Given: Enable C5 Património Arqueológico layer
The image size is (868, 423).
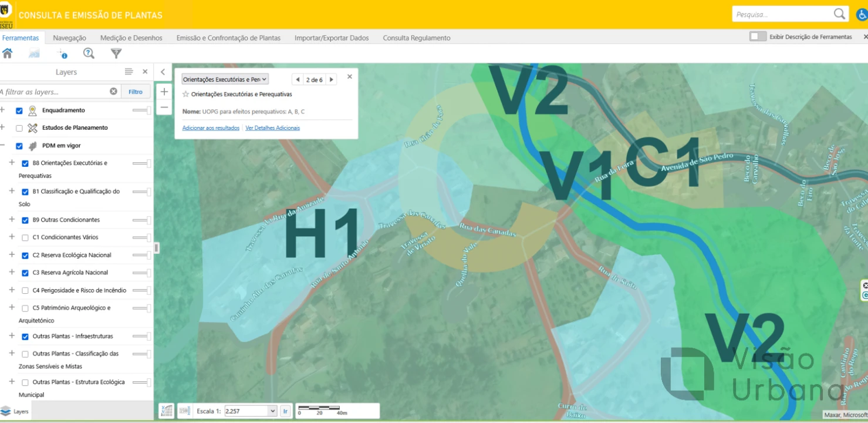Looking at the screenshot, I should click(25, 308).
